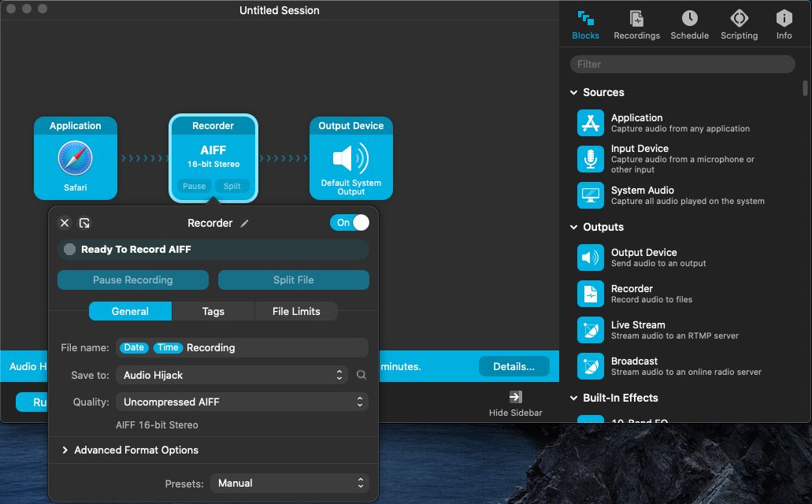Select the Recorder block title on canvas
Viewport: 812px width, 504px height.
(x=213, y=126)
